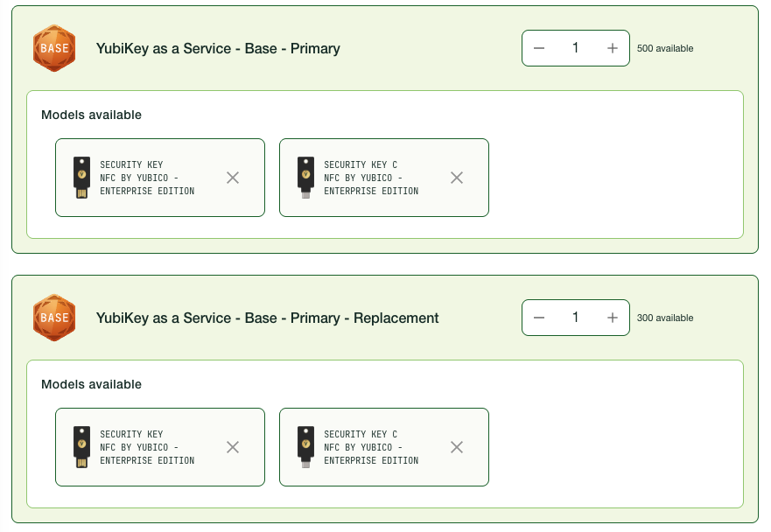The height and width of the screenshot is (532, 771).
Task: Click the Security Key C NFC image under Primary - Replacement
Action: [305, 447]
